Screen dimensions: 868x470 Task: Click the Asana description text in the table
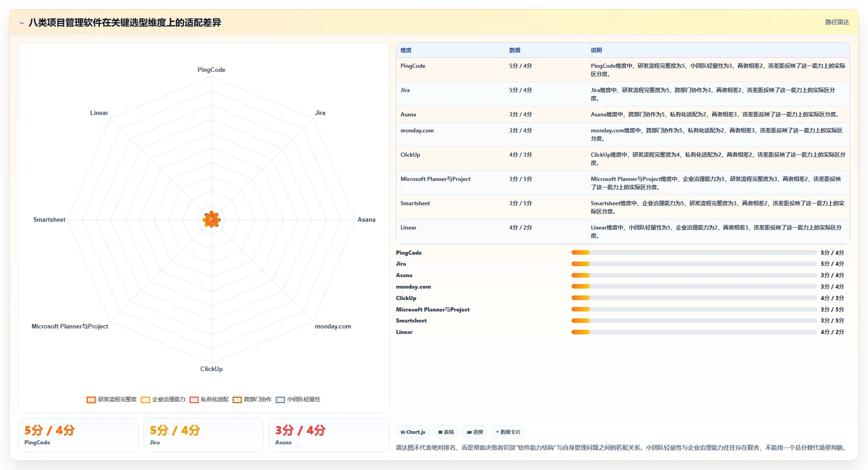coord(715,115)
